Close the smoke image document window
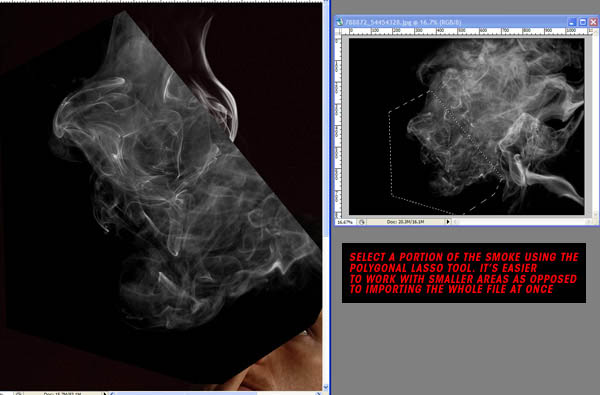 click(593, 22)
